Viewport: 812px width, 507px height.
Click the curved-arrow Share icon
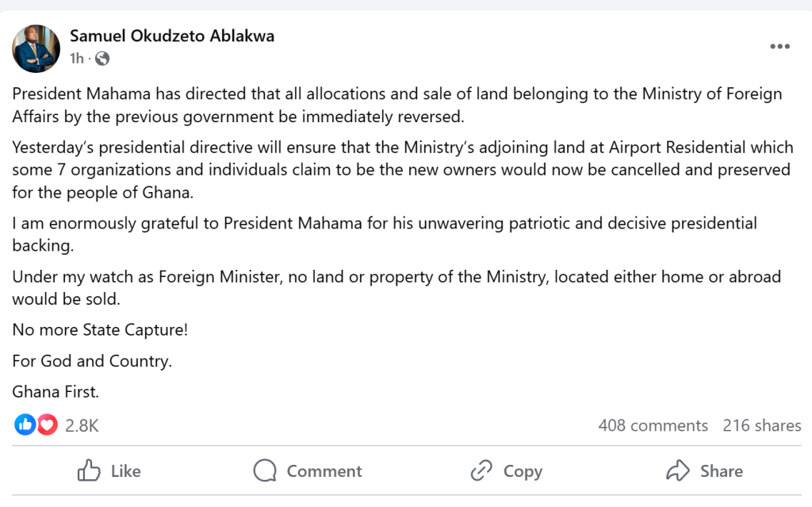678,471
